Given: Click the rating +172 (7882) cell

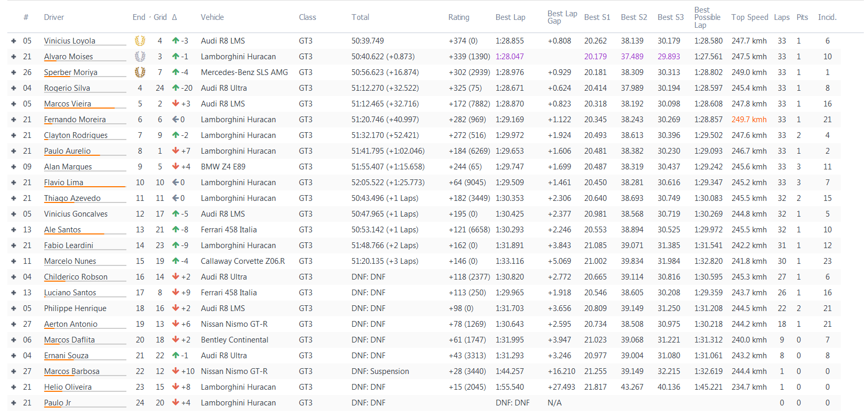Looking at the screenshot, I should click(x=469, y=104).
